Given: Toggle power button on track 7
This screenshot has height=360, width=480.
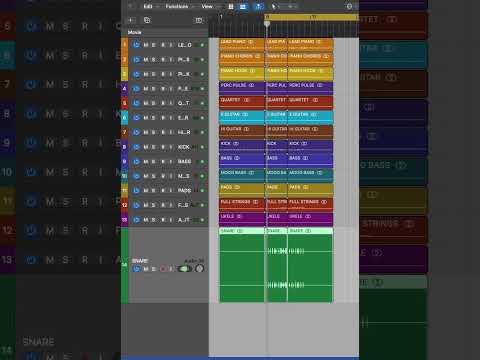Looking at the screenshot, I should click(x=136, y=132).
